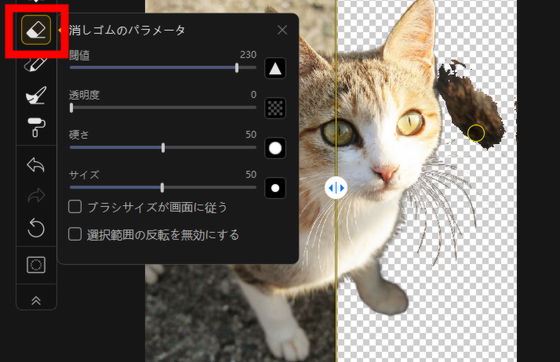Adjust the 閾値 slider handle

pos(237,68)
